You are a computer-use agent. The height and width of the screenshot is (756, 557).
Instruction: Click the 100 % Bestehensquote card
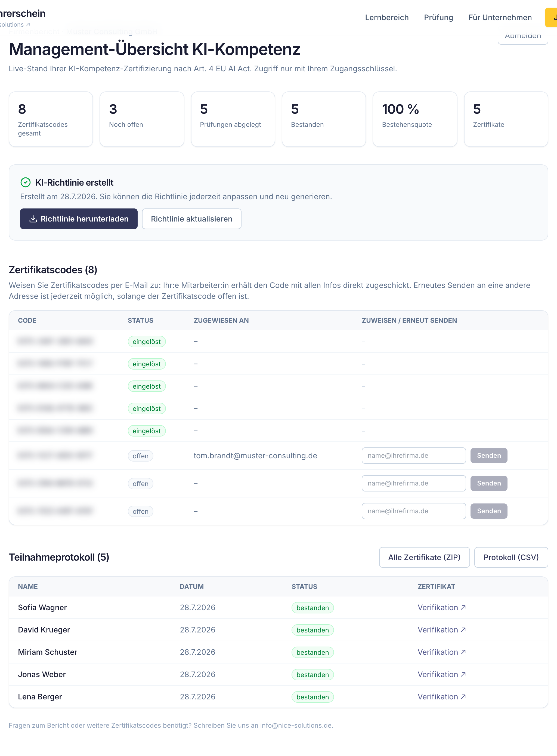[415, 119]
